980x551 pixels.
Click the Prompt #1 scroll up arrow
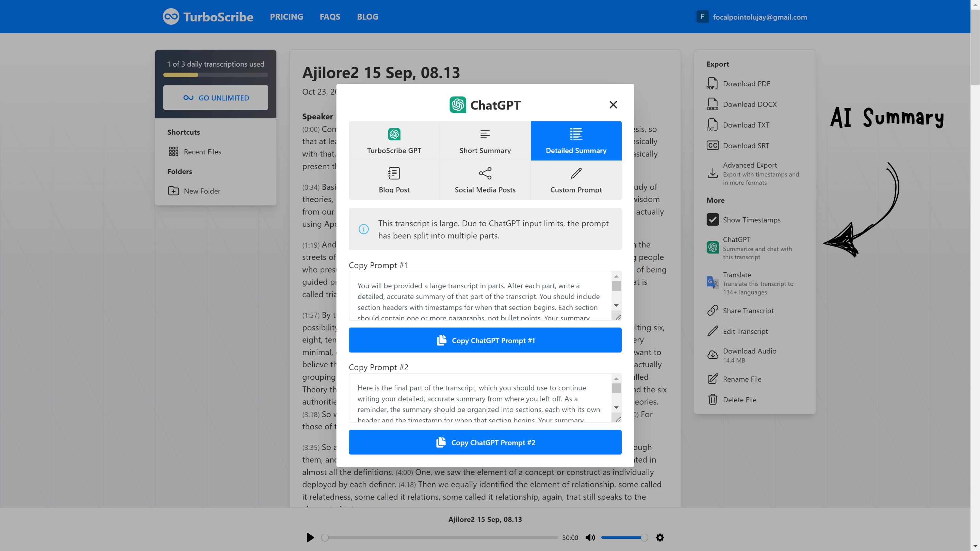pyautogui.click(x=616, y=276)
